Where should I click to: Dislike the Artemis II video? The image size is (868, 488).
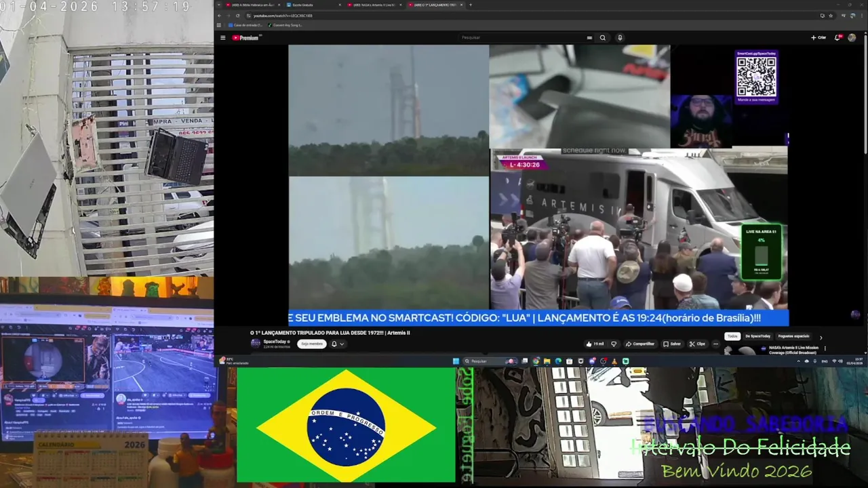(614, 344)
